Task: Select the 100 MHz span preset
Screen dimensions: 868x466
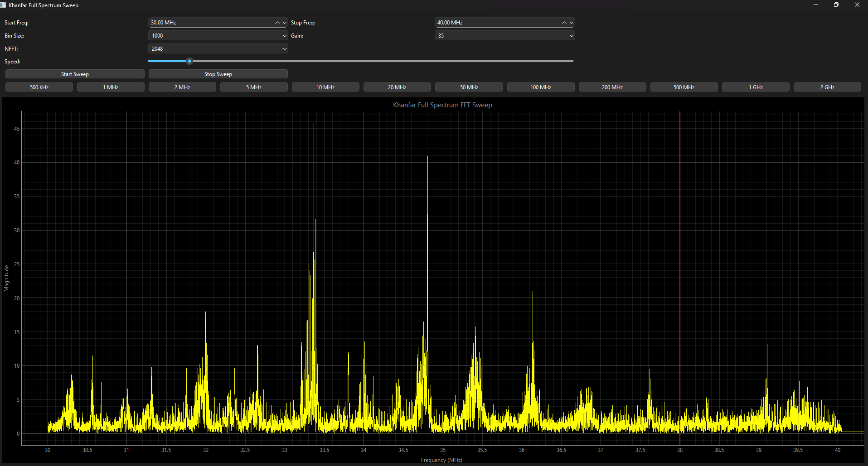Action: pyautogui.click(x=540, y=86)
